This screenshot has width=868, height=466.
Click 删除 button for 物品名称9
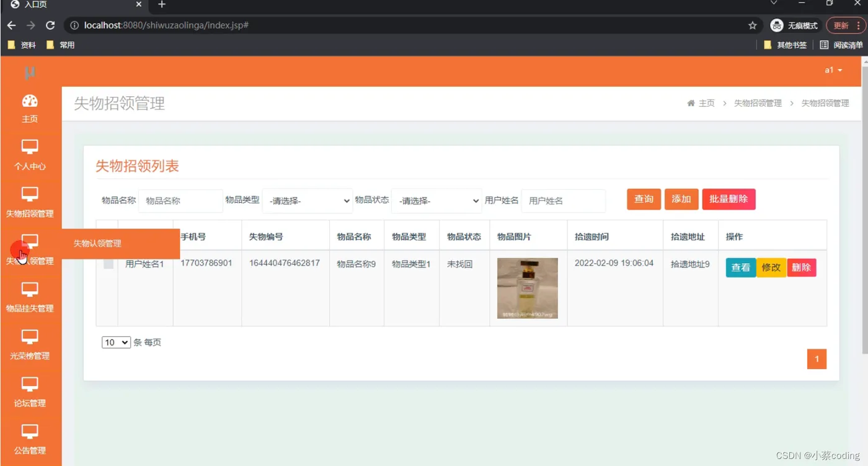click(x=802, y=267)
